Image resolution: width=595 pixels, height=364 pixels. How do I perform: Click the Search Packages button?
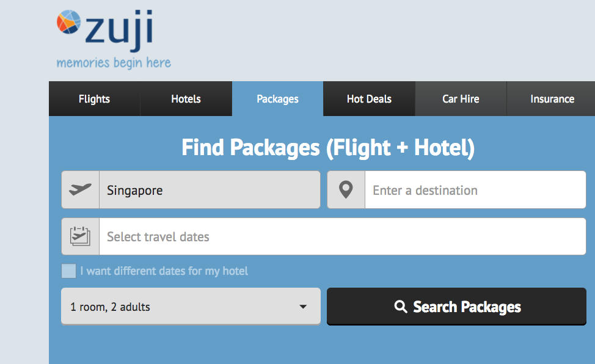click(x=456, y=307)
